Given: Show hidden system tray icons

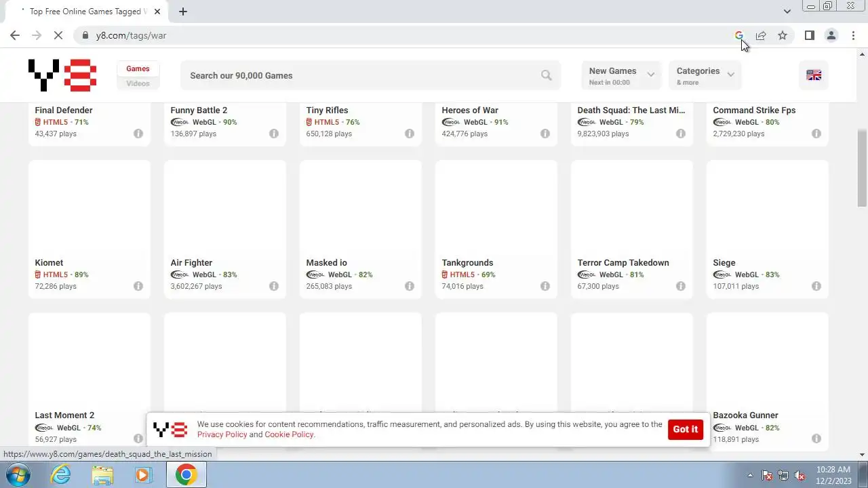Looking at the screenshot, I should (750, 475).
